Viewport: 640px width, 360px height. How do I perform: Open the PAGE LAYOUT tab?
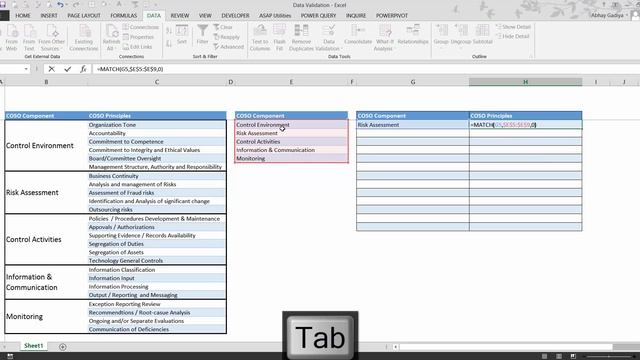pos(84,16)
